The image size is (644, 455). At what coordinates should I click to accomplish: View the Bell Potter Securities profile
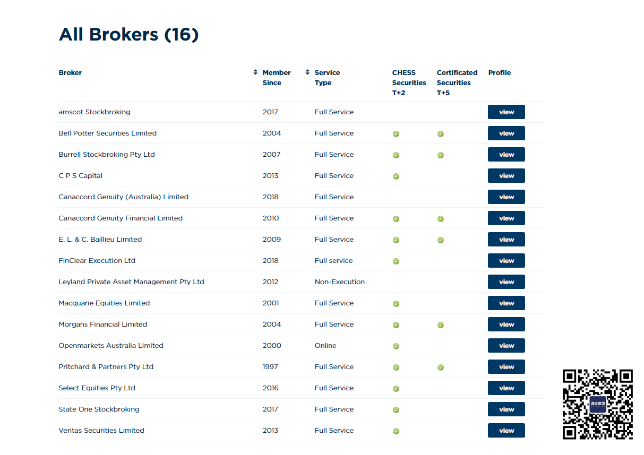[x=506, y=133]
